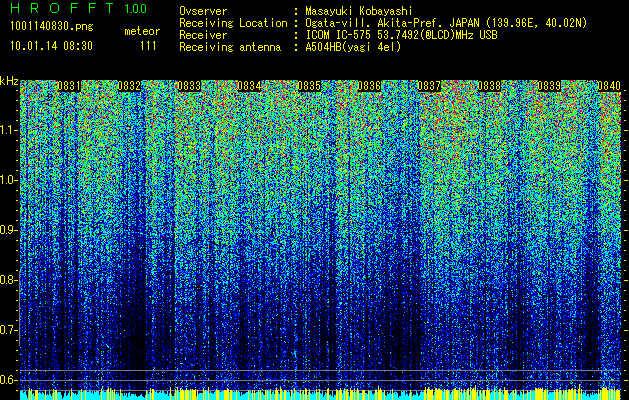Click the Ogata-vill. Akita-Pref. JAPAN text
This screenshot has height=400, width=629.
click(446, 24)
